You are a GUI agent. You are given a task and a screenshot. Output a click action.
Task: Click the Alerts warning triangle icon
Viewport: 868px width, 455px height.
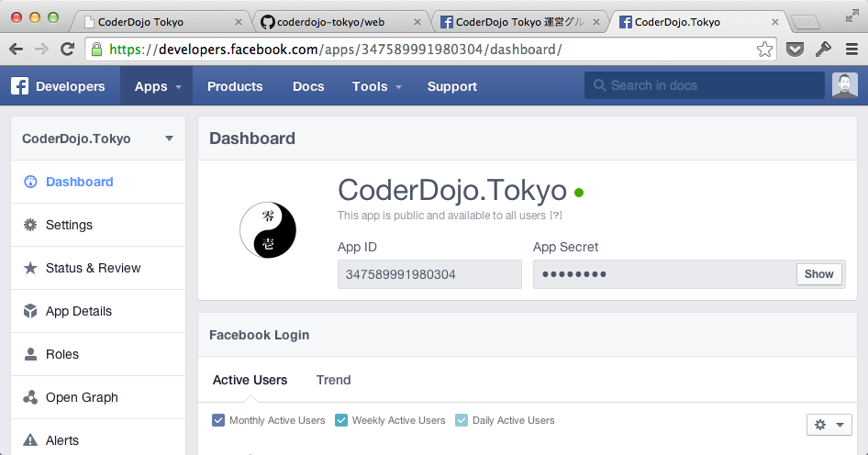[30, 440]
